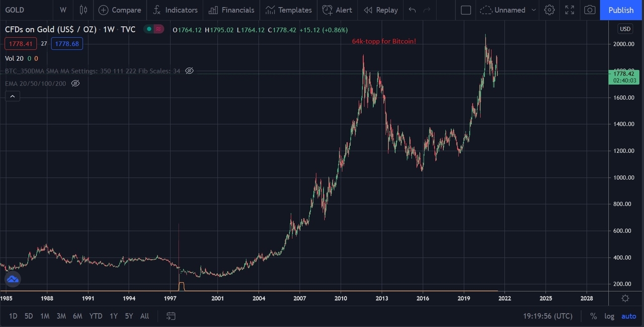Toggle log scale button
Screen dimensions: 644x327
(609, 316)
